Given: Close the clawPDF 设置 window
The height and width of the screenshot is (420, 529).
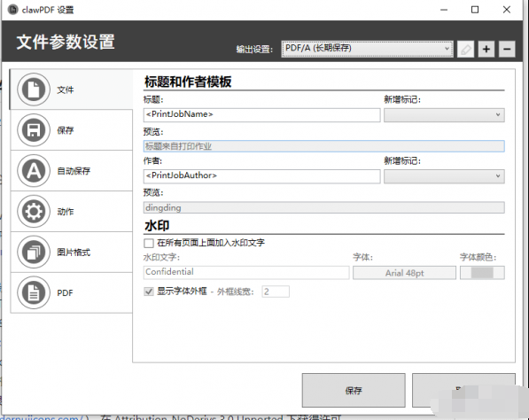Looking at the screenshot, I should coord(506,10).
